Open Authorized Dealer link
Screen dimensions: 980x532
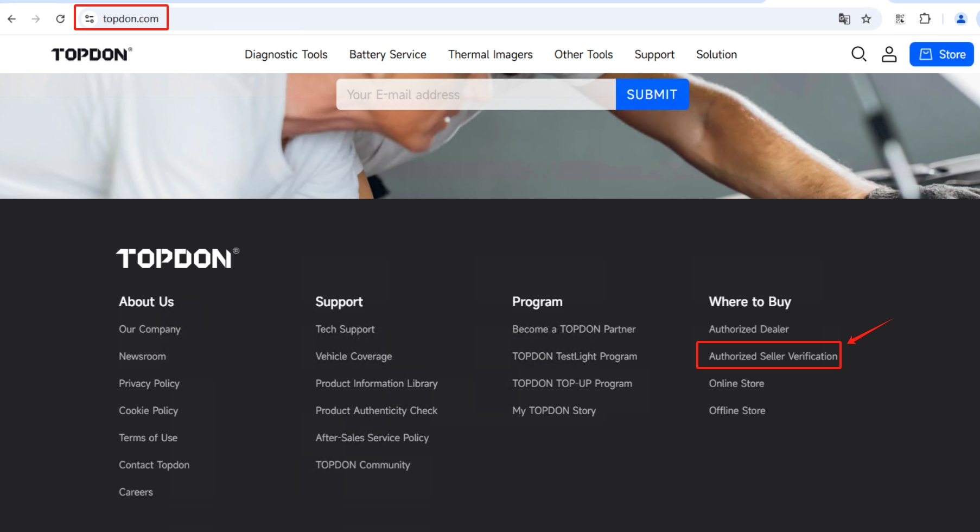[x=749, y=329]
